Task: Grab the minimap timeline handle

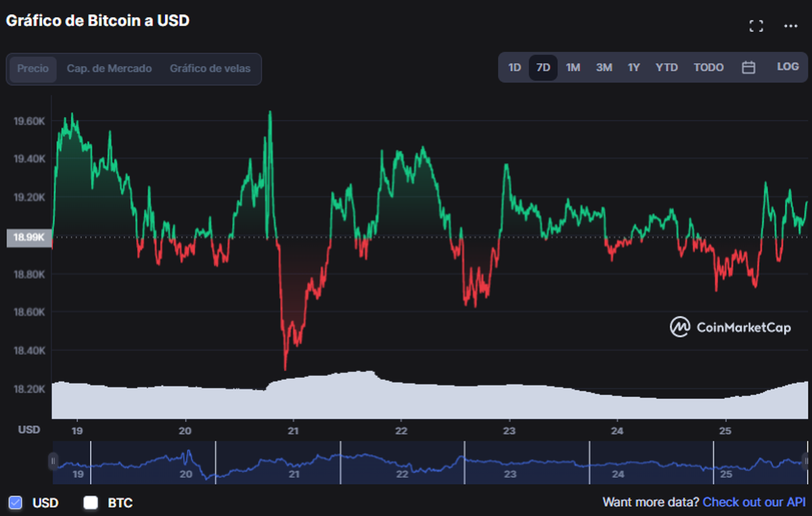Action: pos(53,461)
